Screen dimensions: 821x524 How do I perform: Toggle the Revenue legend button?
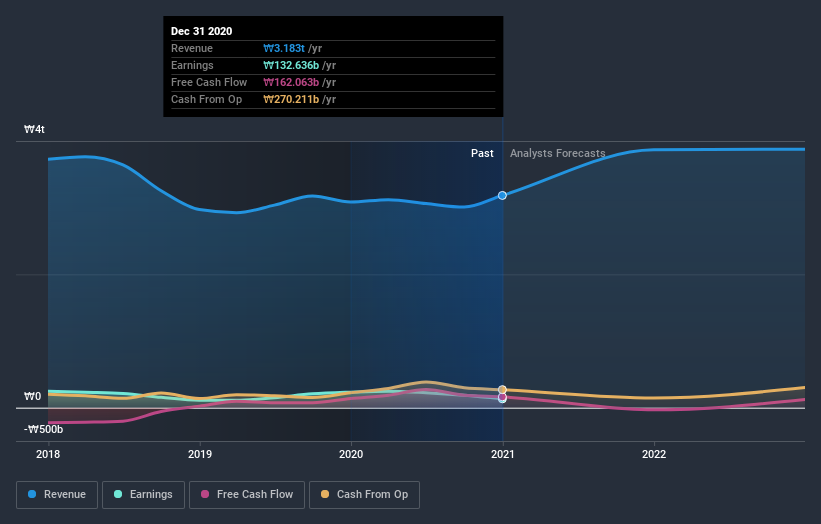[57, 495]
